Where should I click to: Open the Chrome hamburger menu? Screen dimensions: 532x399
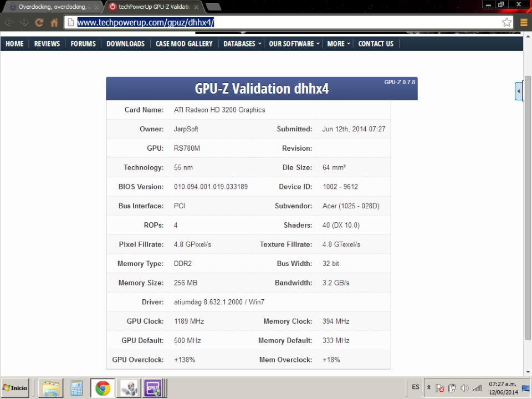tap(524, 23)
